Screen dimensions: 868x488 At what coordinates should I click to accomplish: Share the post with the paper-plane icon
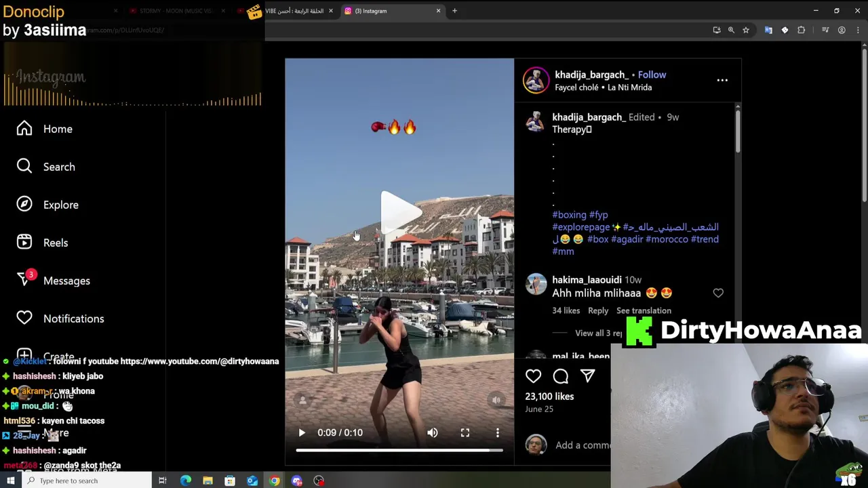(x=587, y=375)
